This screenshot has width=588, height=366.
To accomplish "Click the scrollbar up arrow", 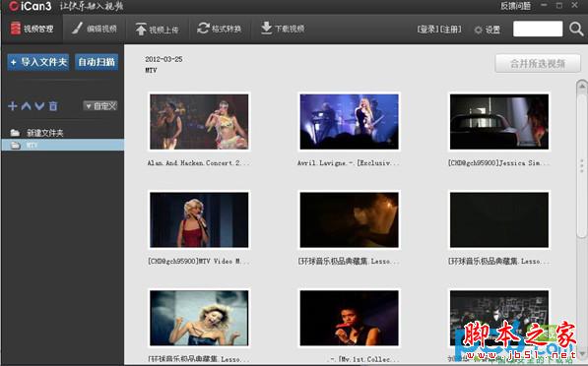I will click(x=582, y=87).
